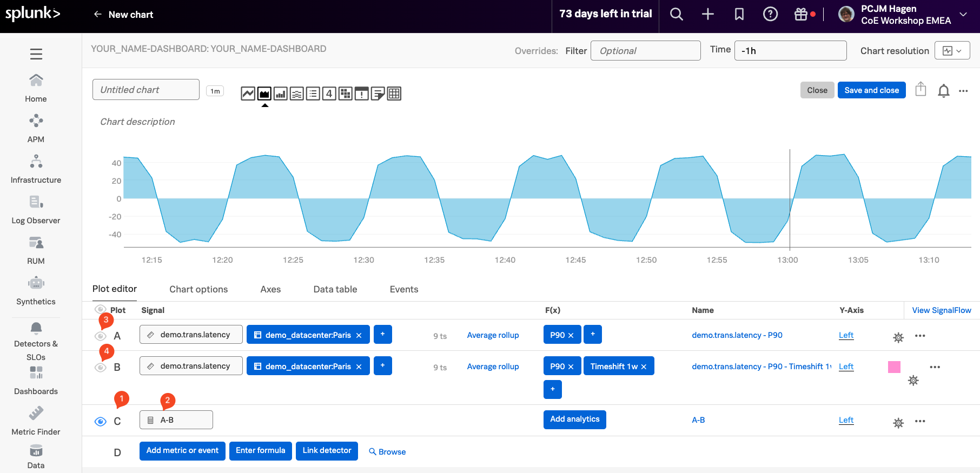
Task: Hide plot C using eye icon
Action: point(101,422)
